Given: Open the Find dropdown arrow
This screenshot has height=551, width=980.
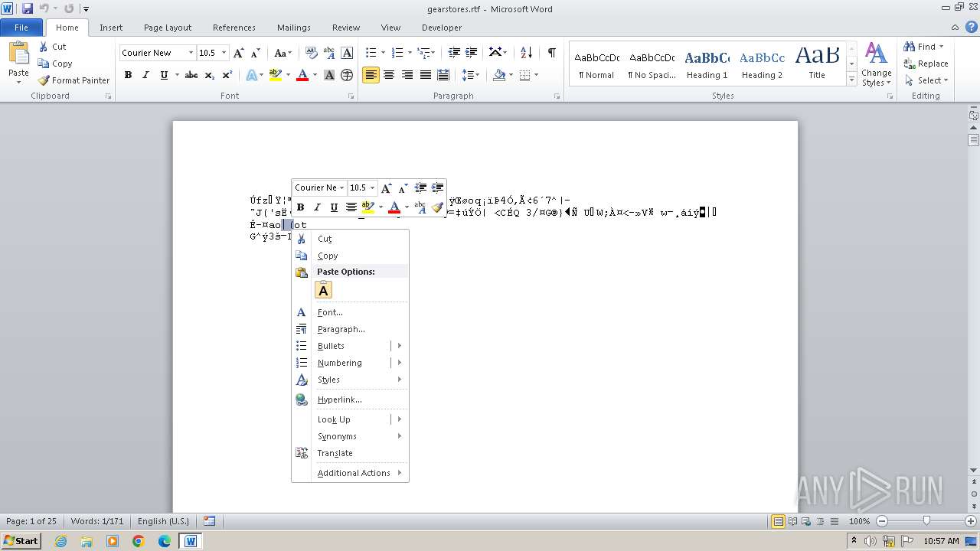Looking at the screenshot, I should pos(941,47).
